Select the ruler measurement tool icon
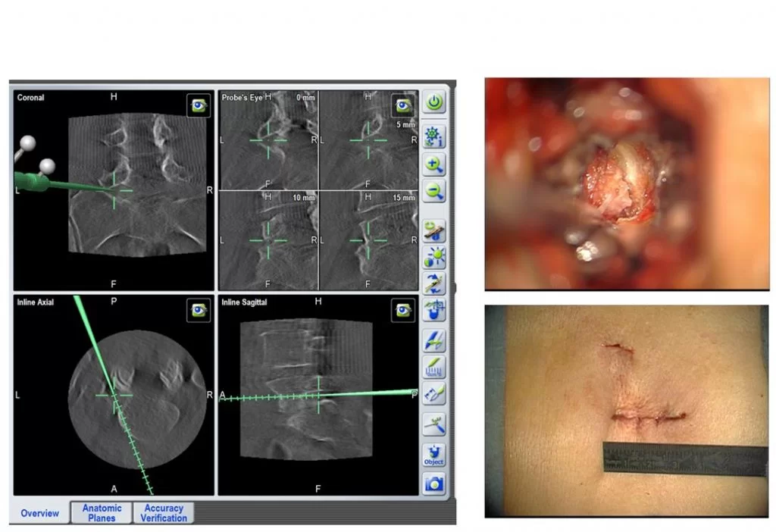Screen dimensions: 776x532 (x=434, y=368)
